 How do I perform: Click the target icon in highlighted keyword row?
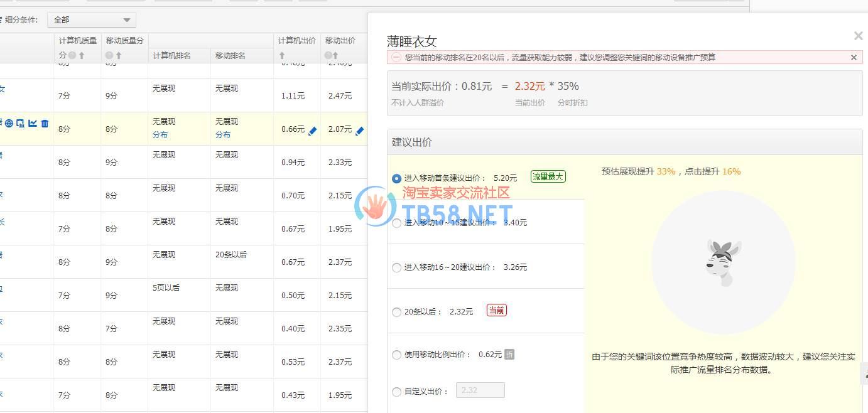[9, 124]
